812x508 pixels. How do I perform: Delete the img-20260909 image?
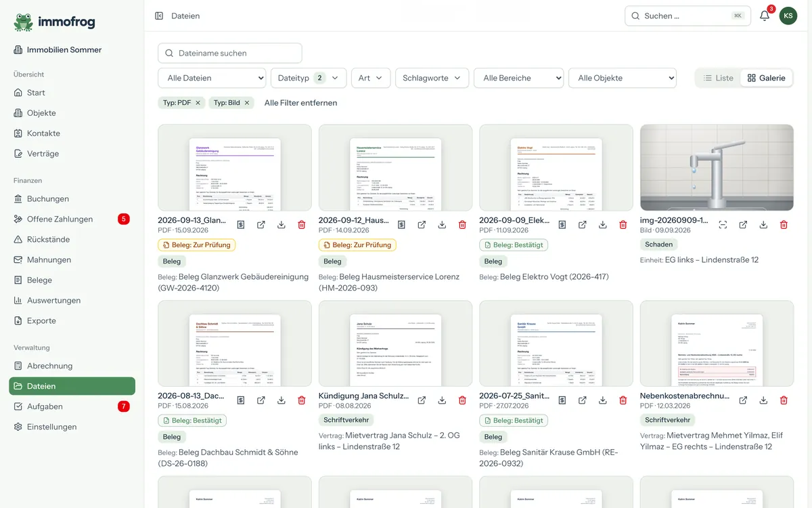pyautogui.click(x=784, y=225)
